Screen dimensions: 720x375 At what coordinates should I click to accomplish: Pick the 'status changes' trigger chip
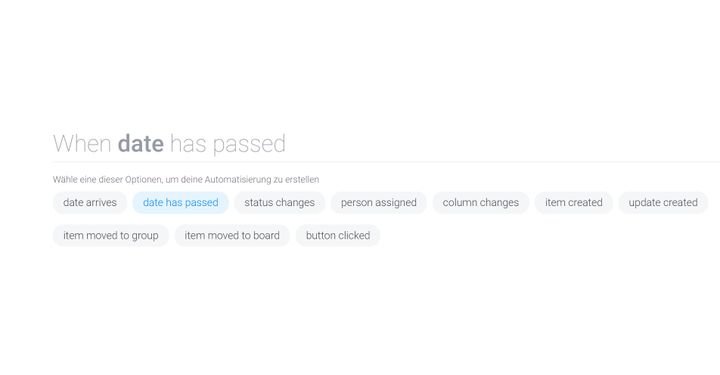click(279, 202)
